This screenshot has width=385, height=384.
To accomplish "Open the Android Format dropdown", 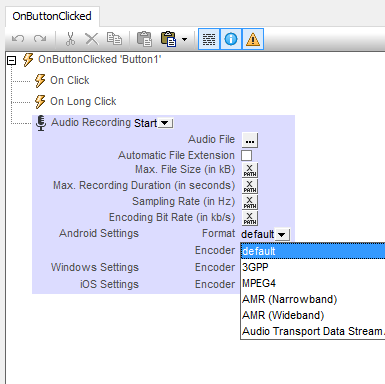I will (282, 234).
